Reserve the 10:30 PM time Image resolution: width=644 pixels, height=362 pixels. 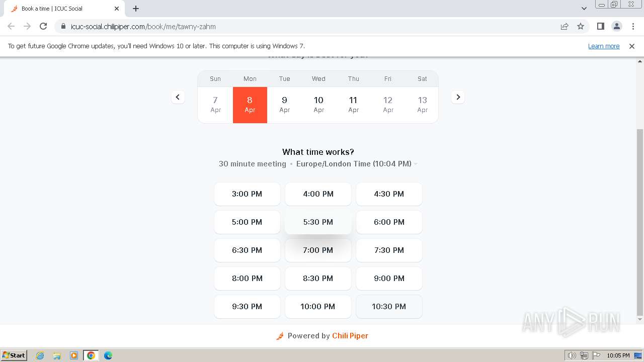tap(389, 306)
